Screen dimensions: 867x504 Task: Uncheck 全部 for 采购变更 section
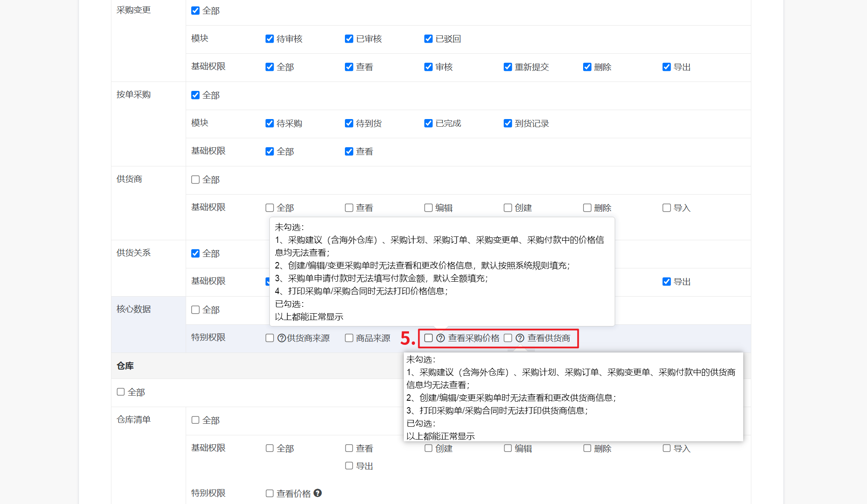(196, 11)
